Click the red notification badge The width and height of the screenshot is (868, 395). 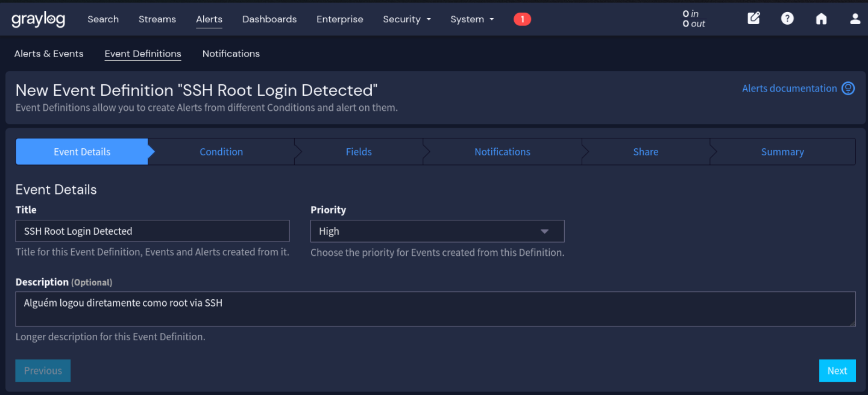pyautogui.click(x=522, y=19)
